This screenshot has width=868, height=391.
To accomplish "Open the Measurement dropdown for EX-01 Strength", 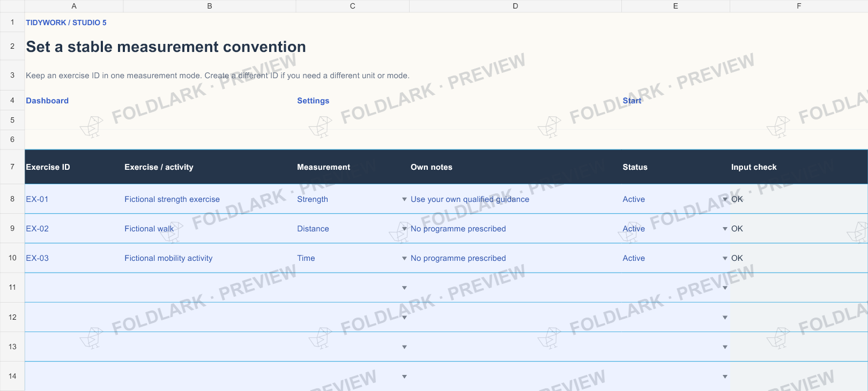I will click(404, 199).
